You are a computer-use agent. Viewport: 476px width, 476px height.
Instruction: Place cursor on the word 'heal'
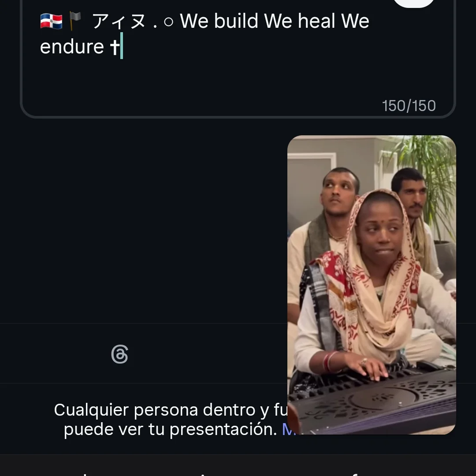[x=316, y=21]
